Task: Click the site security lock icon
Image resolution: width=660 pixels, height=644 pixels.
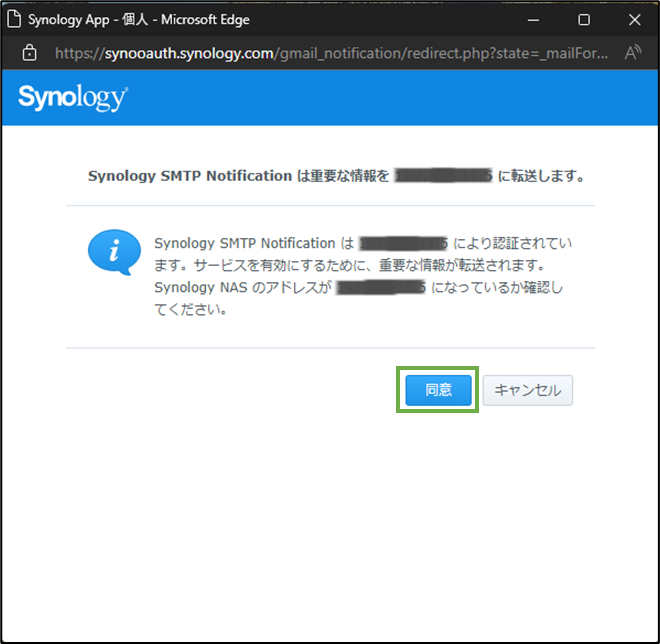Action: [29, 53]
